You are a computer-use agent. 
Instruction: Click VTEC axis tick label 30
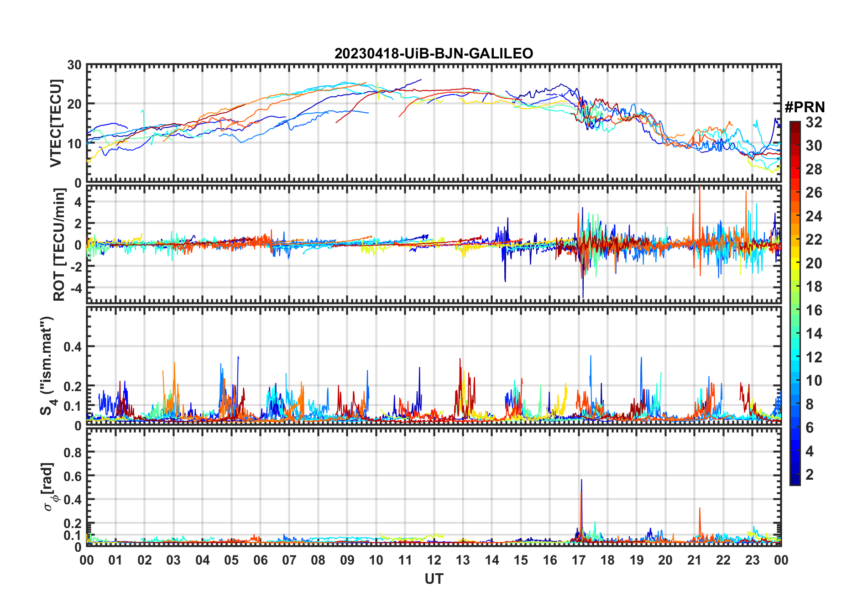click(x=74, y=65)
